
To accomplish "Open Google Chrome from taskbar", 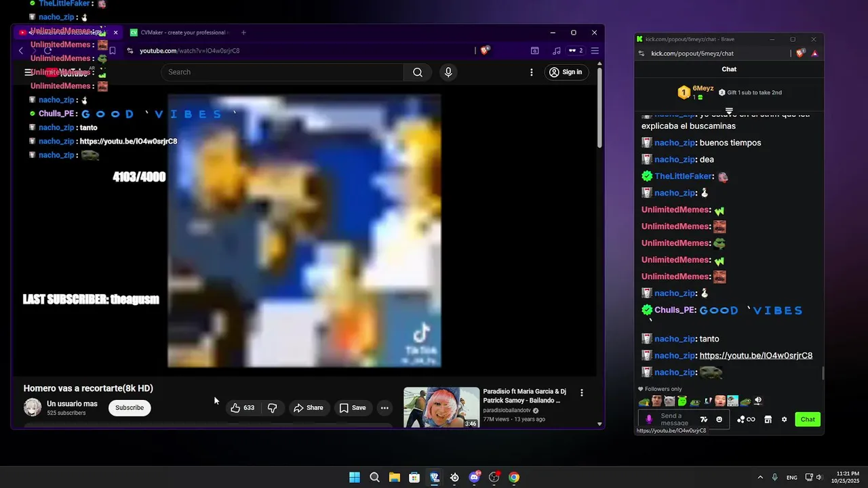I will [x=514, y=477].
